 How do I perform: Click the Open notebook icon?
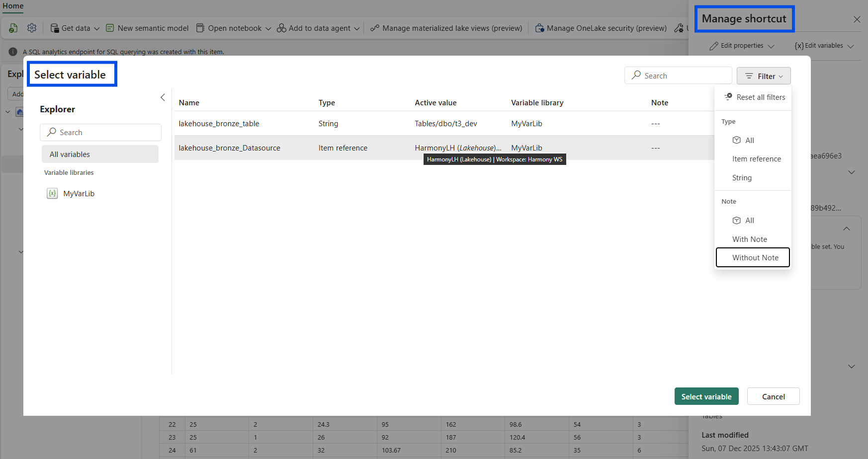(200, 28)
